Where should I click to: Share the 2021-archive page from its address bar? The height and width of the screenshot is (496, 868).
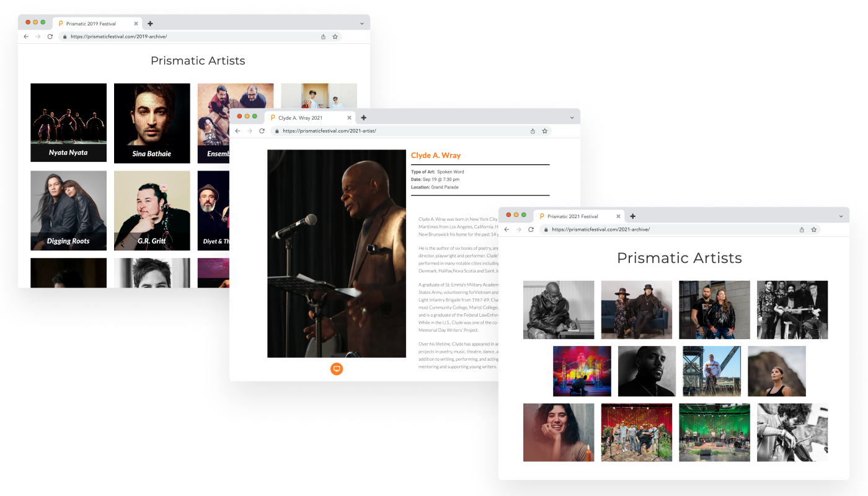[802, 229]
